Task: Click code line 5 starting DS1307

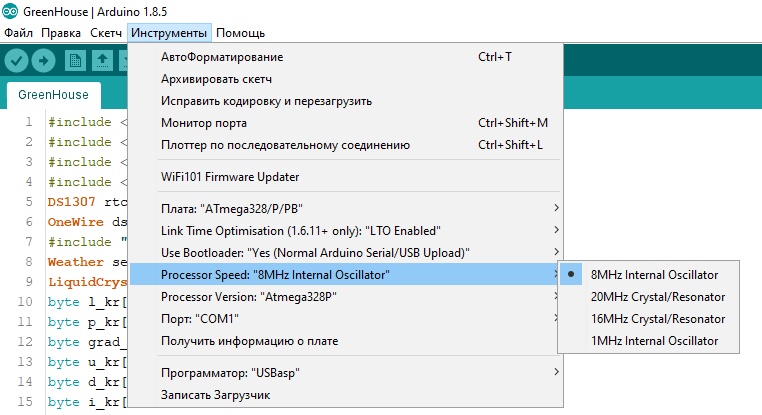Action: point(87,202)
